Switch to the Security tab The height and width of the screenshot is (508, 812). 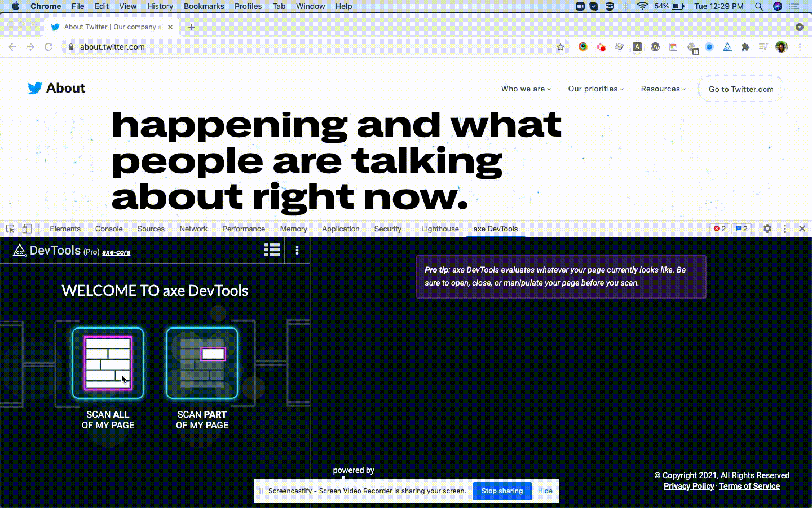pyautogui.click(x=388, y=229)
